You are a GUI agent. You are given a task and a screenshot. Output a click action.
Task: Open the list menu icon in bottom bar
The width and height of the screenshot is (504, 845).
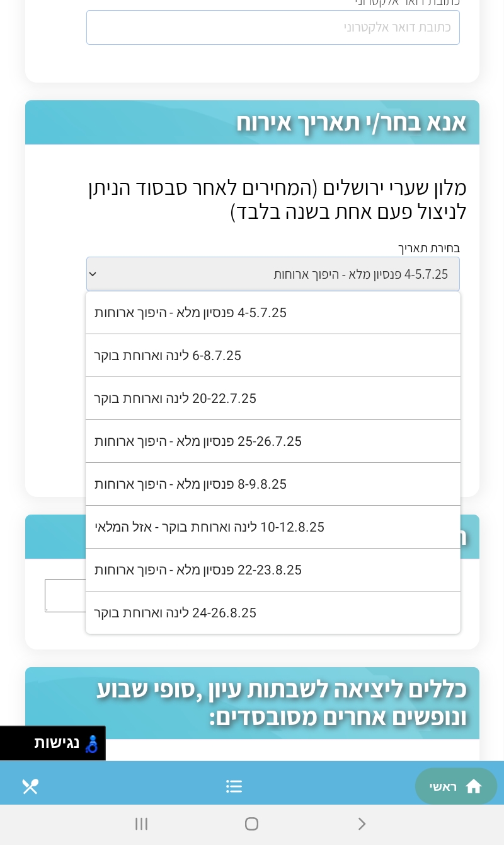pyautogui.click(x=234, y=786)
